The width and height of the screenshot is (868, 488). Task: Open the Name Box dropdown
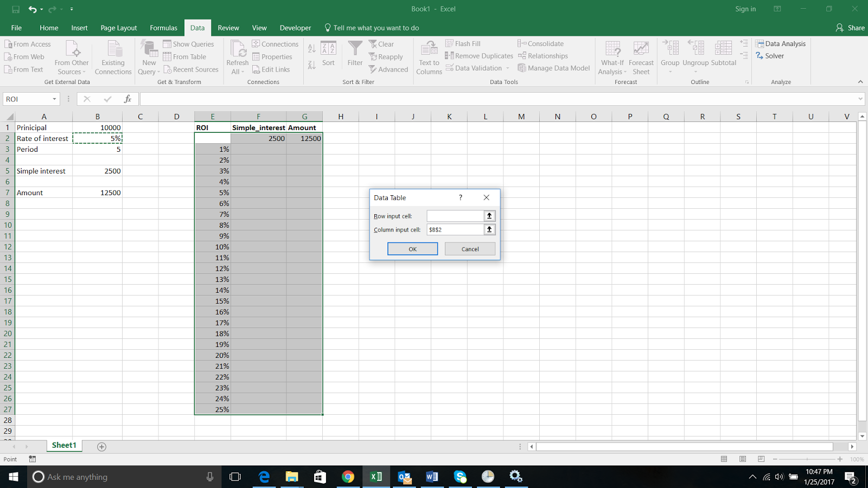click(53, 99)
